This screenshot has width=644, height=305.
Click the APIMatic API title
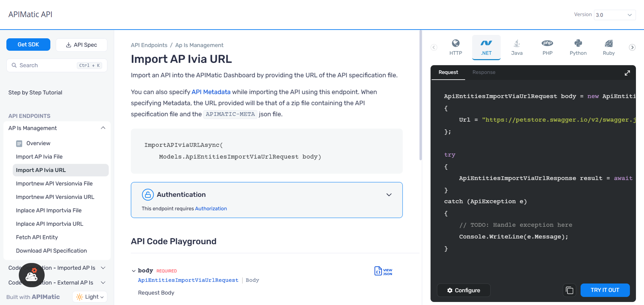point(30,14)
